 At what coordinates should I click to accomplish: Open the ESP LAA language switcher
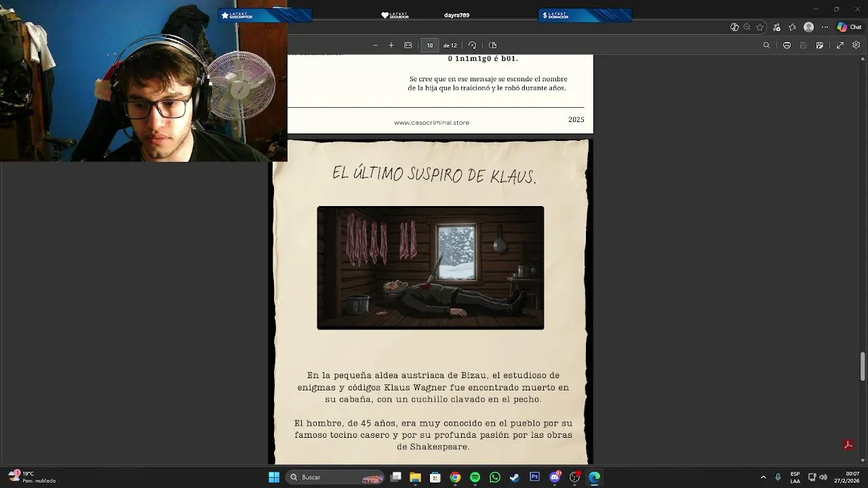click(x=795, y=477)
